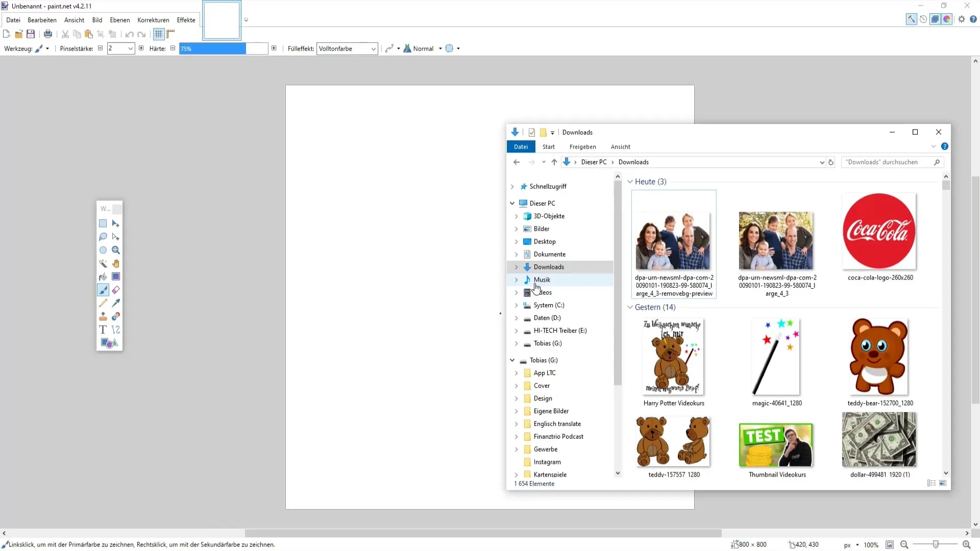Click the Undo arrow icon
980x551 pixels.
coord(129,34)
